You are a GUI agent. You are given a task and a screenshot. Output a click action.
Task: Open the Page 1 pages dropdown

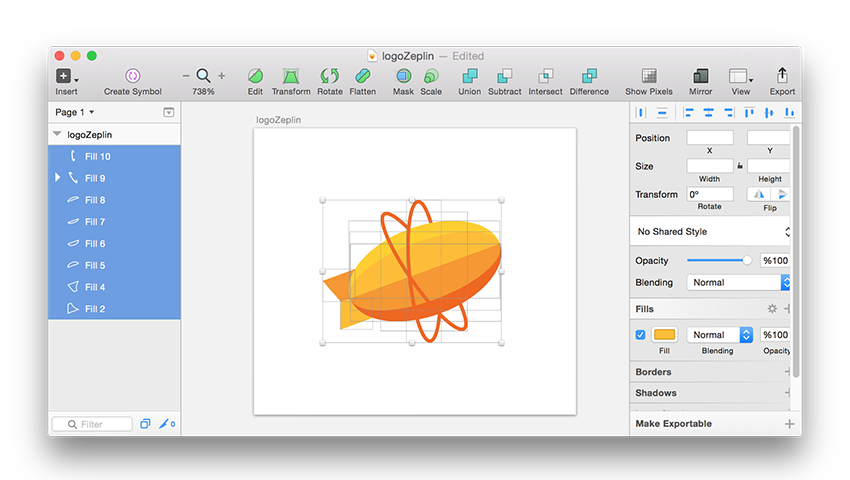pos(75,112)
